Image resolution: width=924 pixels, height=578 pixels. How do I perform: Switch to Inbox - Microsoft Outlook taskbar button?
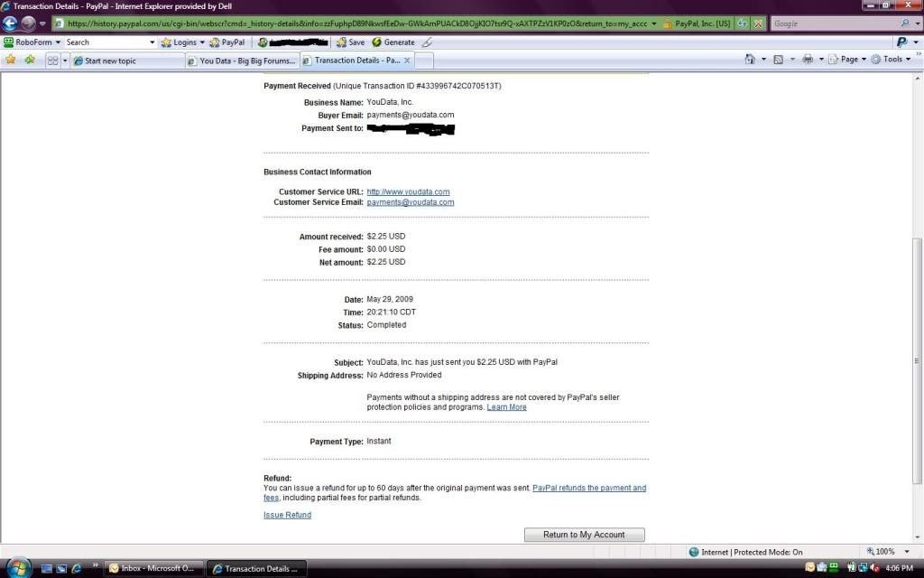[x=154, y=569]
